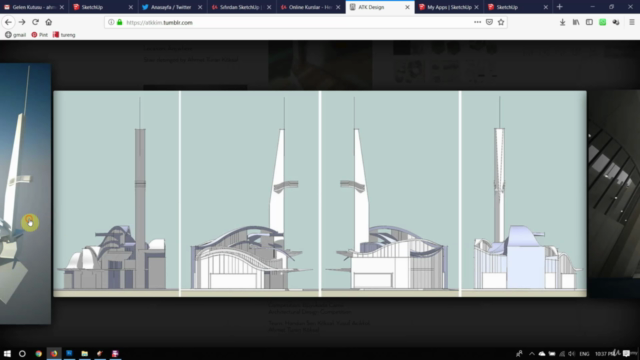Viewport: 640px width, 360px height.
Task: Open the gmail bookmark
Action: click(x=15, y=35)
